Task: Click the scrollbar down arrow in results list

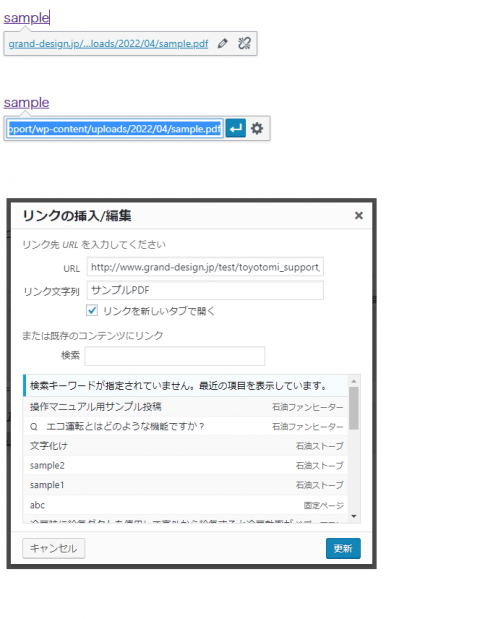Action: click(x=354, y=516)
